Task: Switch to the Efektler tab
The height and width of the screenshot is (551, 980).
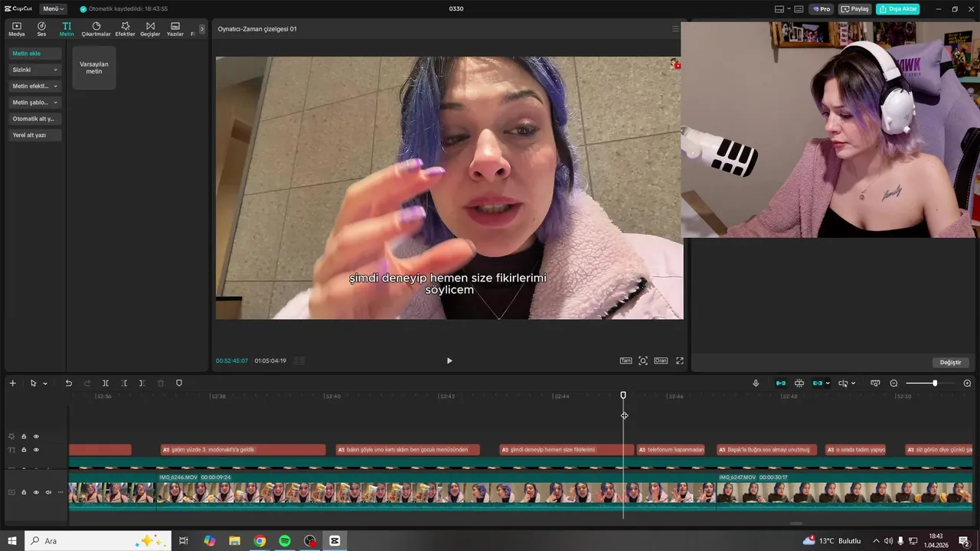Action: [x=125, y=29]
